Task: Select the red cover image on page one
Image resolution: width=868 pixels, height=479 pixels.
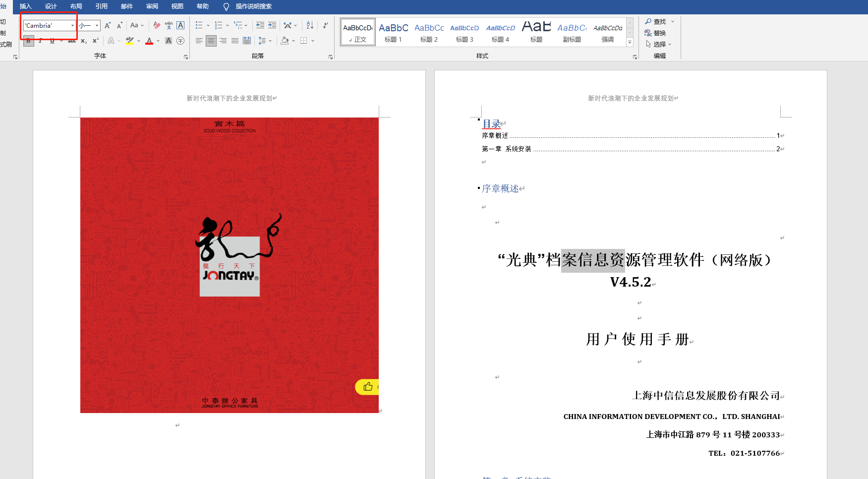Action: coord(230,265)
